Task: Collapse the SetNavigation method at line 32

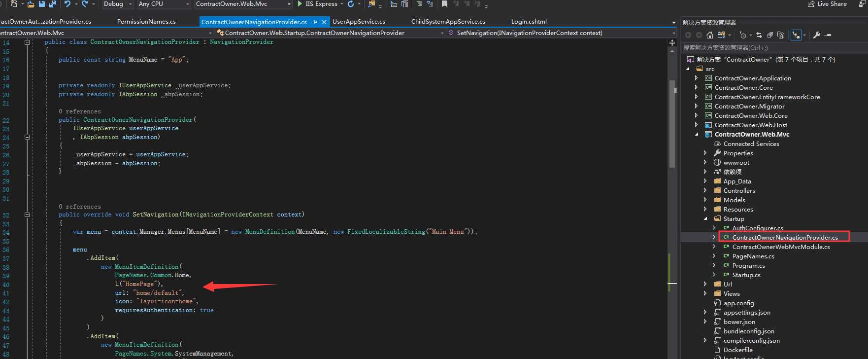Action: click(27, 215)
